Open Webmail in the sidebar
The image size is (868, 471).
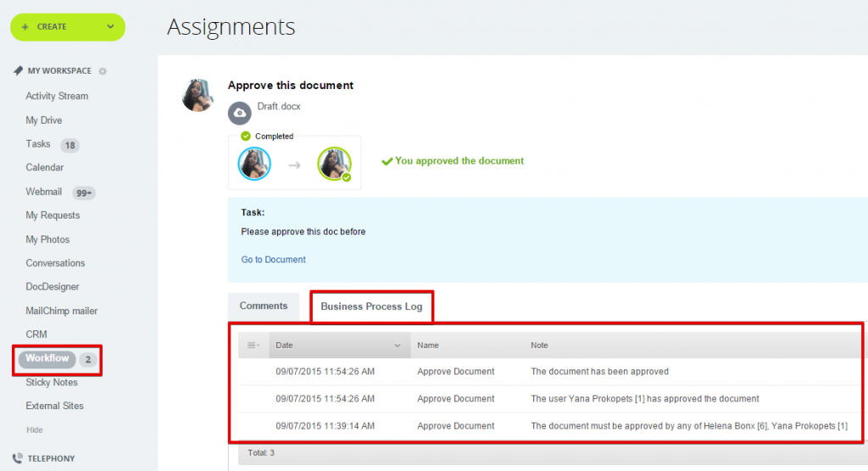click(44, 192)
